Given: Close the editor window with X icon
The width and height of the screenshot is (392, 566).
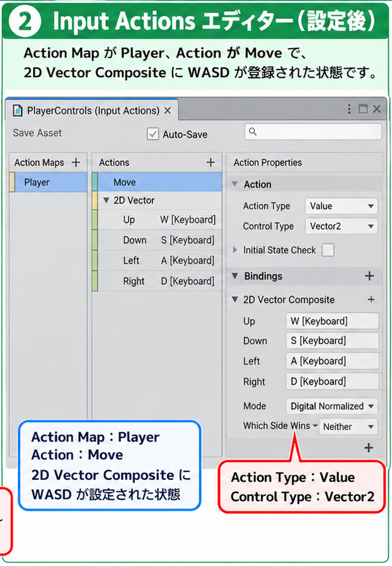Looking at the screenshot, I should click(377, 109).
